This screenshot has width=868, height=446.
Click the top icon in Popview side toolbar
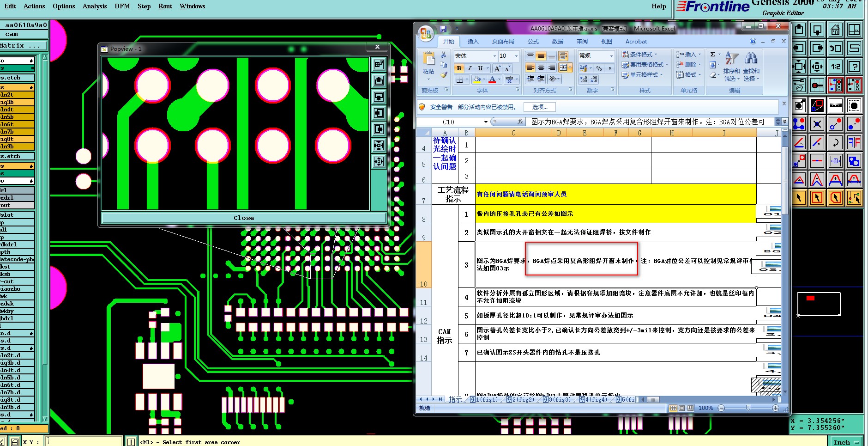click(379, 65)
